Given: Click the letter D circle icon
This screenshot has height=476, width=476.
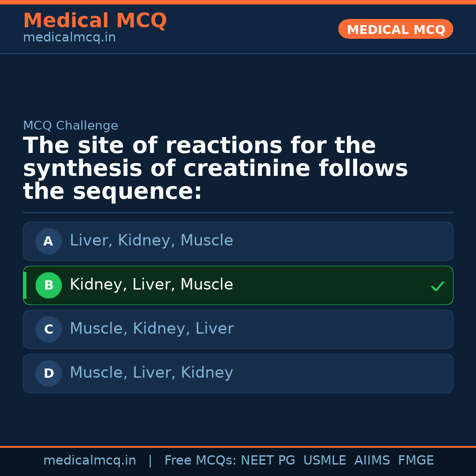Looking at the screenshot, I should pos(48,373).
